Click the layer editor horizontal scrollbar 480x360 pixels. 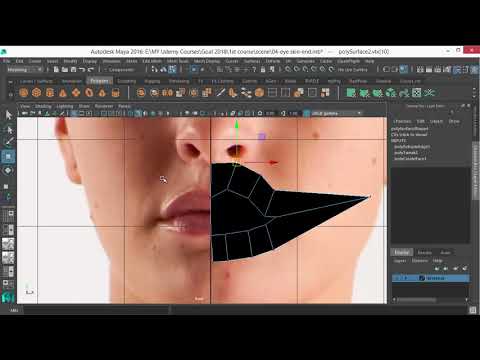[x=417, y=300]
